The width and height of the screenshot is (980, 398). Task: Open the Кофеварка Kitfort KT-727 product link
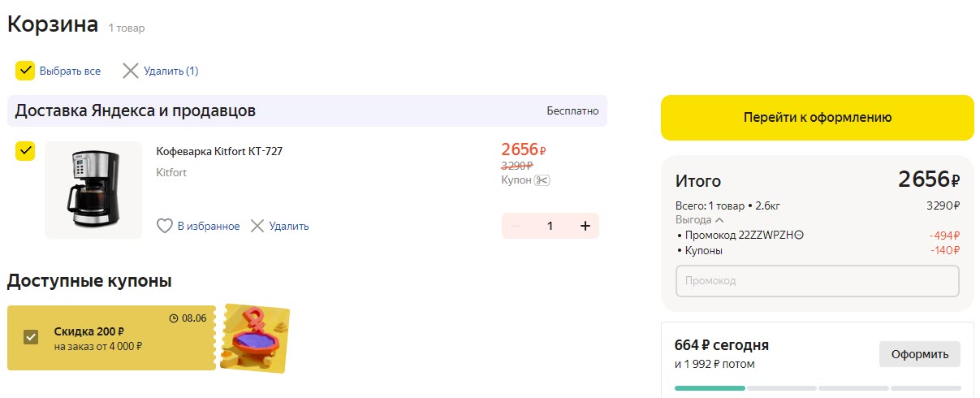coord(219,151)
